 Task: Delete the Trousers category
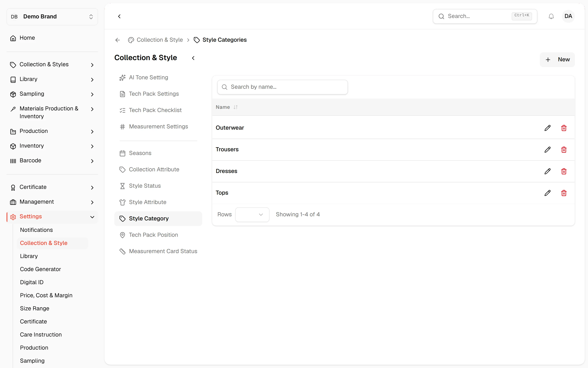pyautogui.click(x=564, y=149)
